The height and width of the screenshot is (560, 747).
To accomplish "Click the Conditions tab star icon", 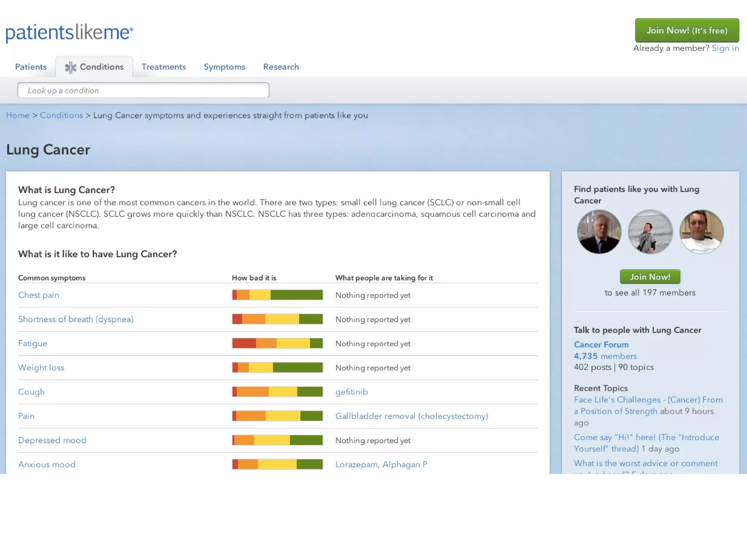I will tap(70, 67).
